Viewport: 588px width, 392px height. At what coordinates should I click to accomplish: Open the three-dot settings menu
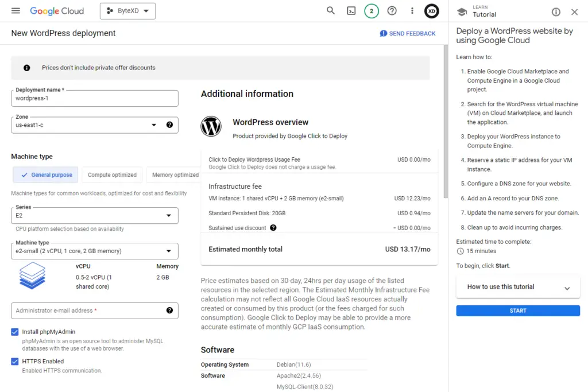click(x=412, y=11)
